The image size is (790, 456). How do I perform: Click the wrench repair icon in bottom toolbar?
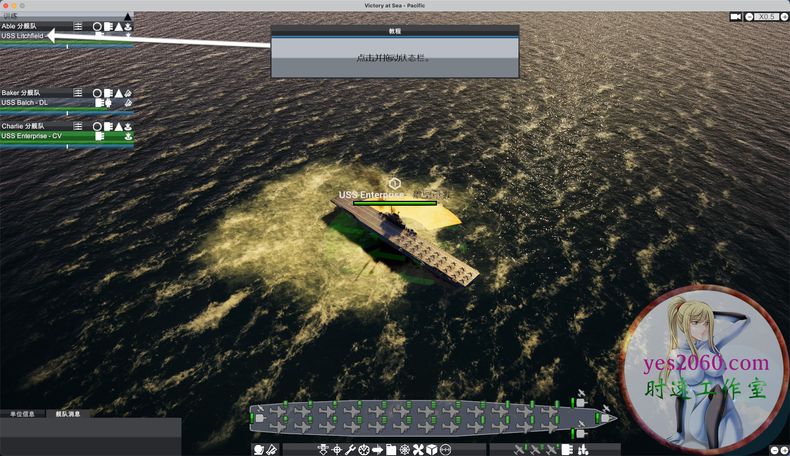[350, 449]
